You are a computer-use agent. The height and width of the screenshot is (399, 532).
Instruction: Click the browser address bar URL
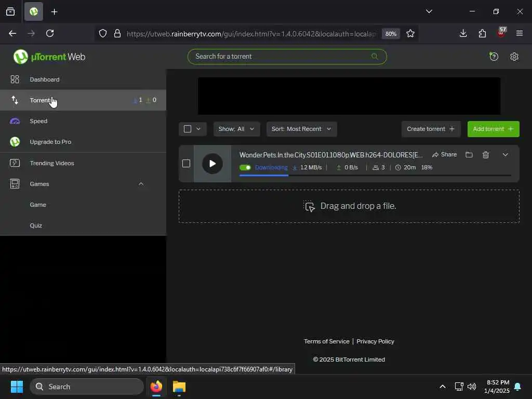pyautogui.click(x=251, y=34)
